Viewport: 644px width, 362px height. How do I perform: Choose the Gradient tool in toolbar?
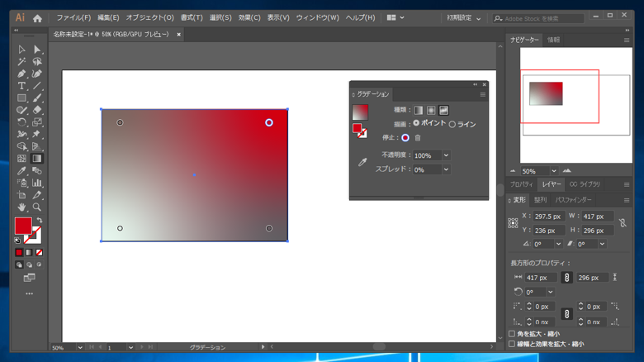point(37,159)
